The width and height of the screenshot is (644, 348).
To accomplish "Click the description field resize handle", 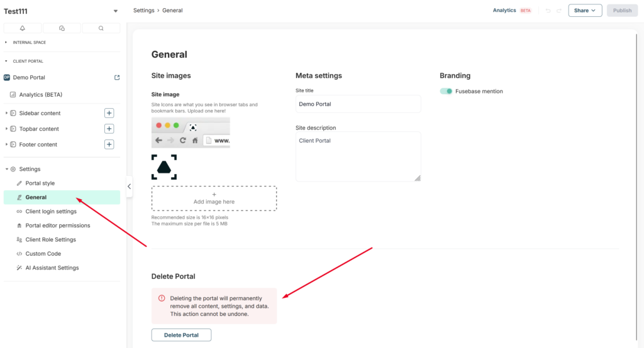I will coord(418,178).
